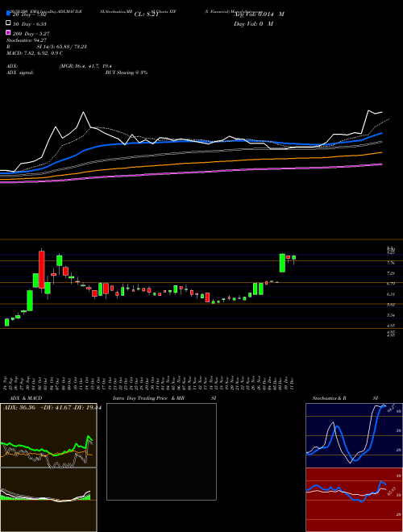
Task: Click the 6.79 price axis label
Action: click(x=390, y=284)
